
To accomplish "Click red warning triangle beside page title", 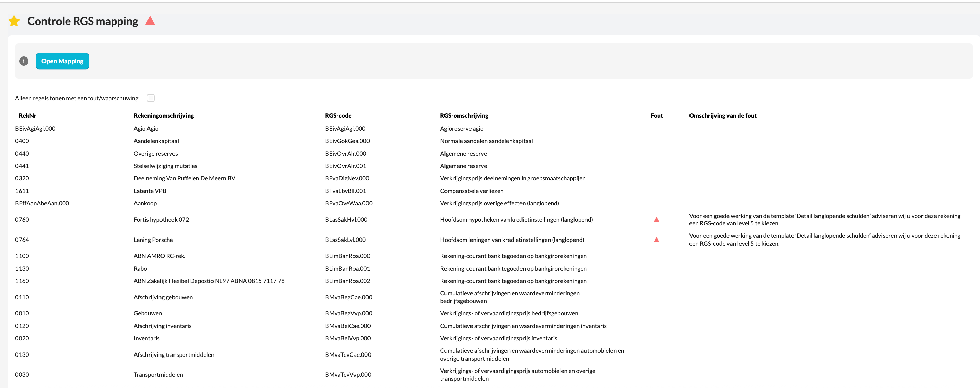I will tap(150, 21).
